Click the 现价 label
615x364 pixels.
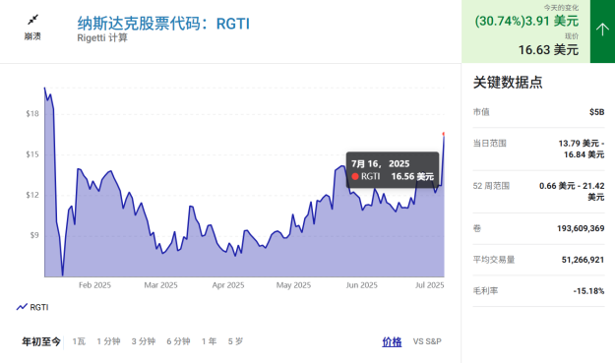coord(572,36)
